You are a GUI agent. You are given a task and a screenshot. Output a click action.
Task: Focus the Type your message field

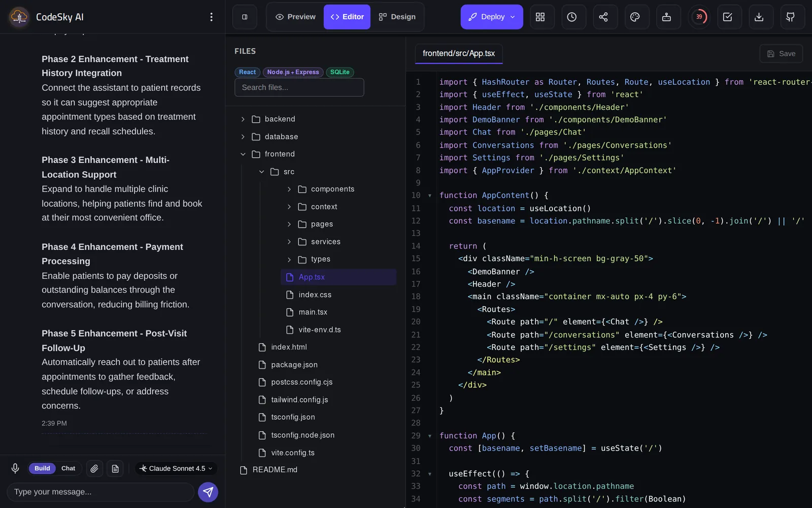pos(100,492)
